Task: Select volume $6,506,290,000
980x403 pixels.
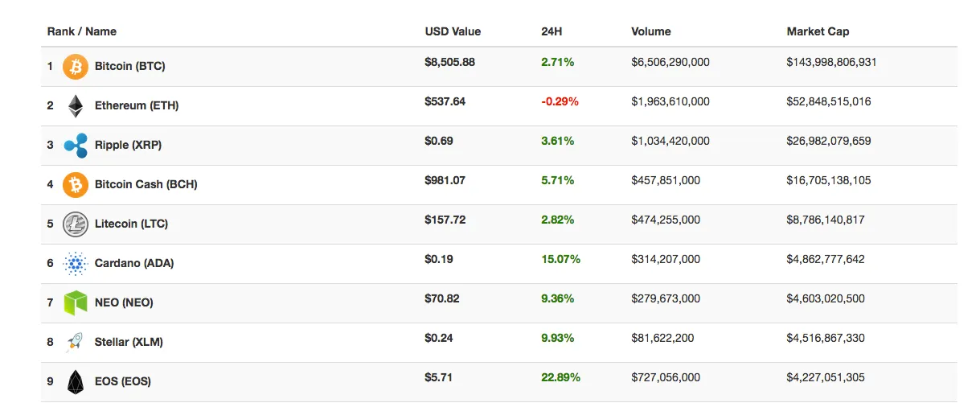Action: tap(670, 62)
